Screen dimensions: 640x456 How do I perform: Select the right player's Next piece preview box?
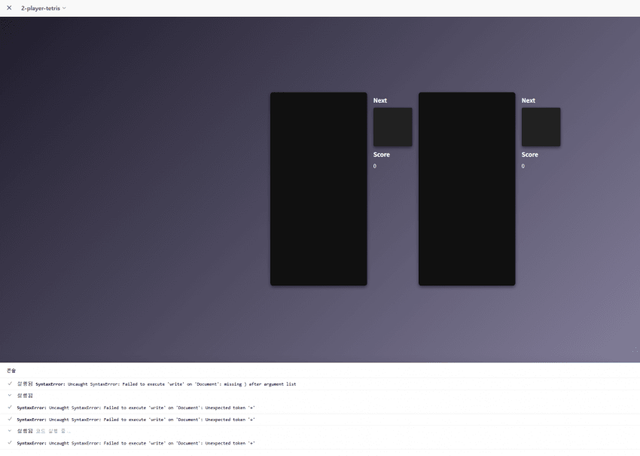(x=540, y=127)
